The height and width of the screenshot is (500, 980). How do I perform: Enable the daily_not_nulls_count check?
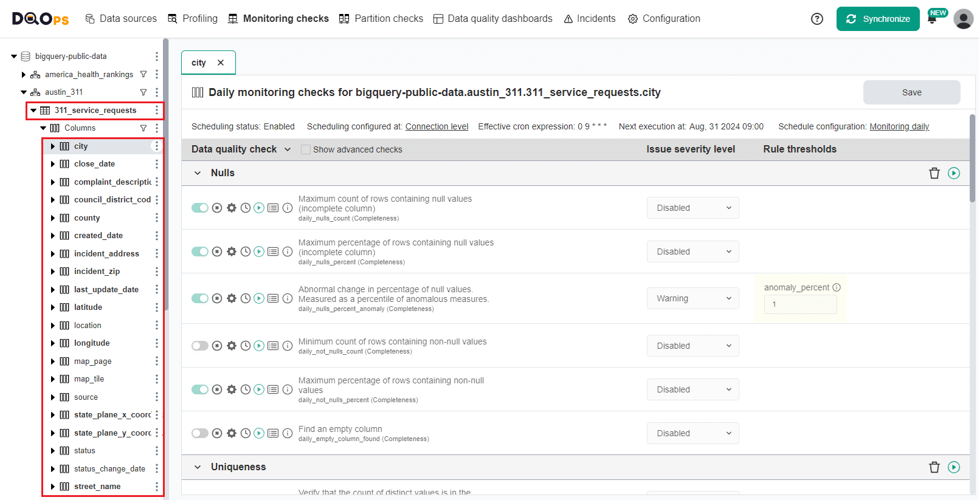coord(200,346)
